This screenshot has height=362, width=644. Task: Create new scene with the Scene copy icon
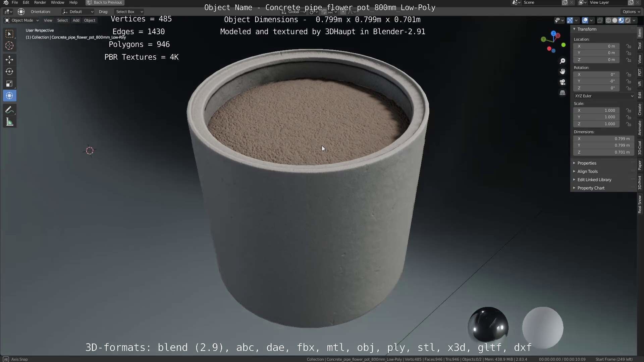coord(565,2)
